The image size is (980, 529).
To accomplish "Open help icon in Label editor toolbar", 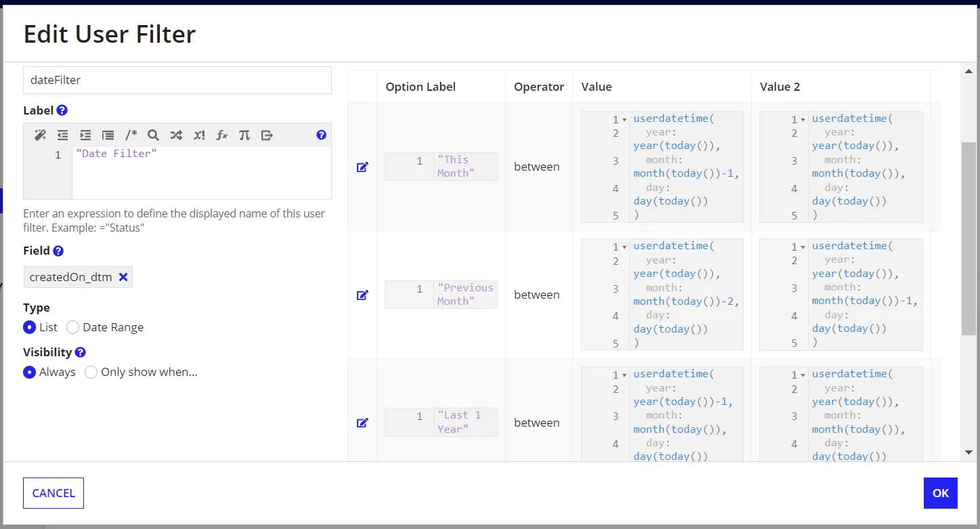I will tap(321, 135).
